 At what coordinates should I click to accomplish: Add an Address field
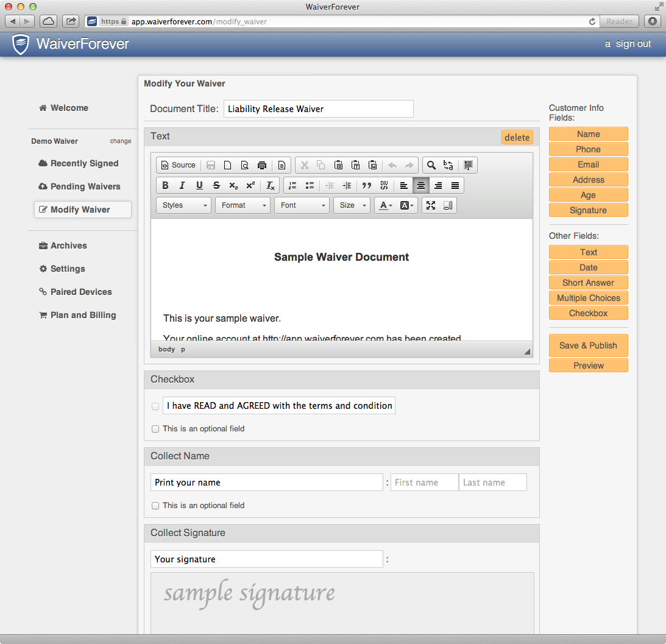tap(588, 180)
